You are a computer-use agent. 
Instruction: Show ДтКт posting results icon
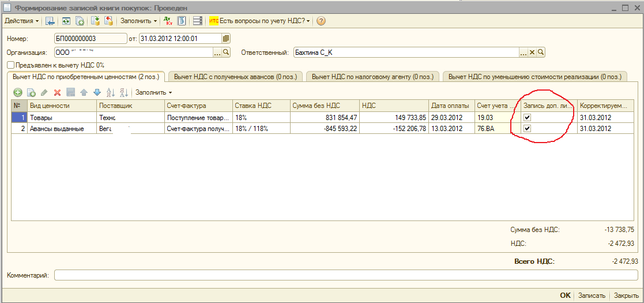click(168, 21)
